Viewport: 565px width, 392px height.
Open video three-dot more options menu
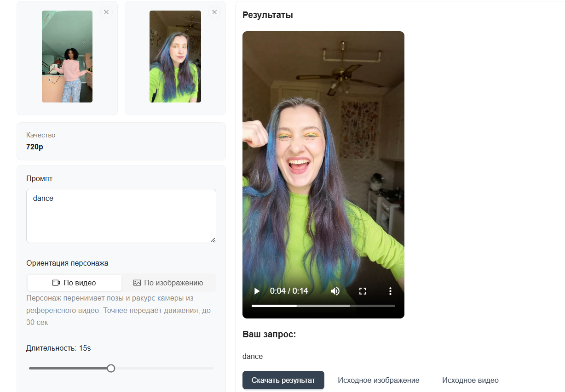tap(390, 291)
